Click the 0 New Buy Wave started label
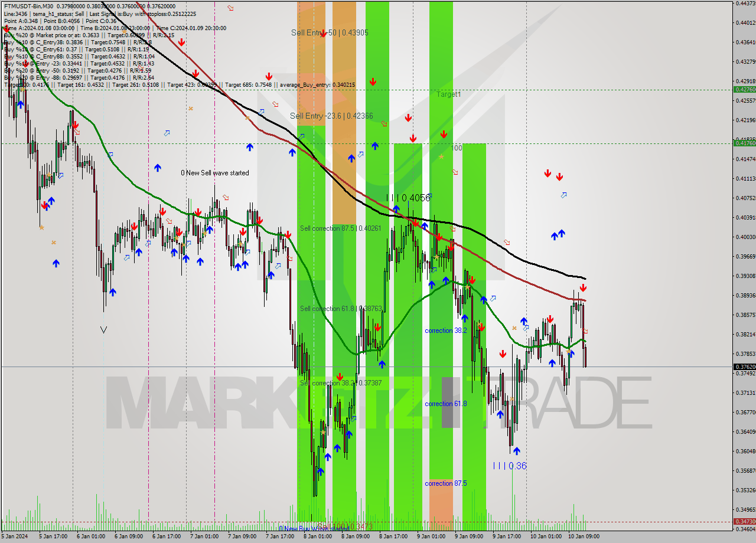This screenshot has height=543, width=756. click(x=314, y=529)
